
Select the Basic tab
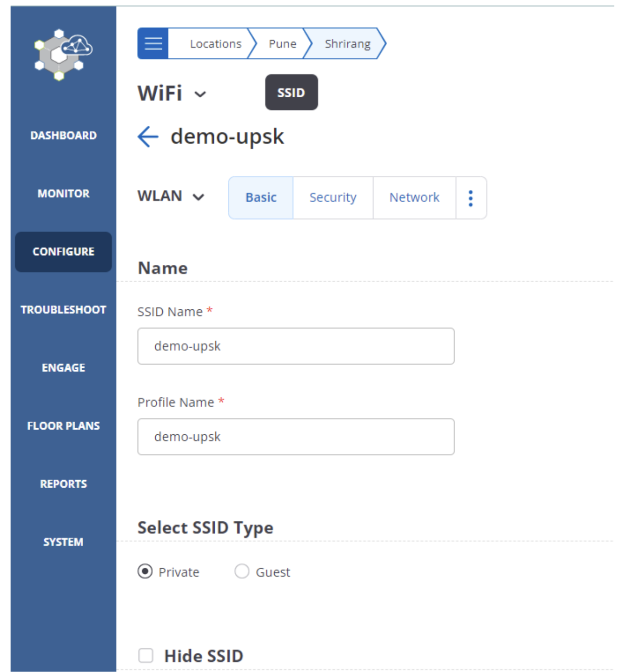(x=261, y=197)
